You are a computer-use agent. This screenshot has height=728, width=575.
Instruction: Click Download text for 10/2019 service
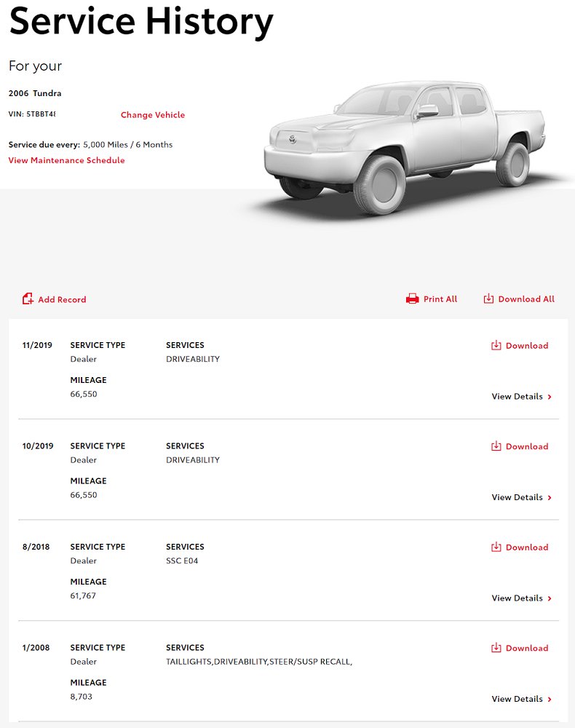(527, 446)
